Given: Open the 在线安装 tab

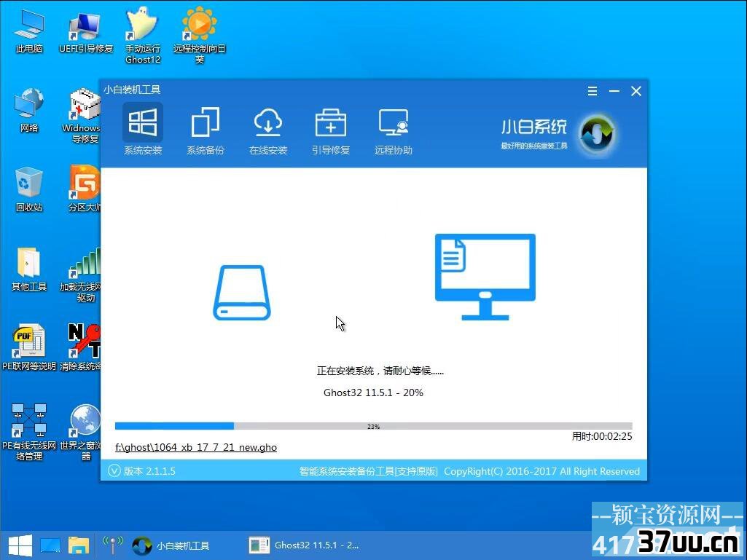Looking at the screenshot, I should pyautogui.click(x=267, y=130).
